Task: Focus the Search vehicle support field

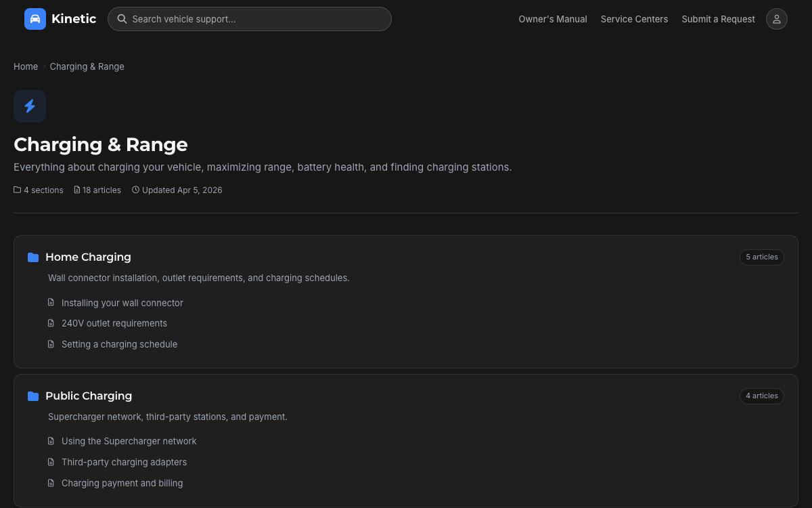Action: [250, 19]
